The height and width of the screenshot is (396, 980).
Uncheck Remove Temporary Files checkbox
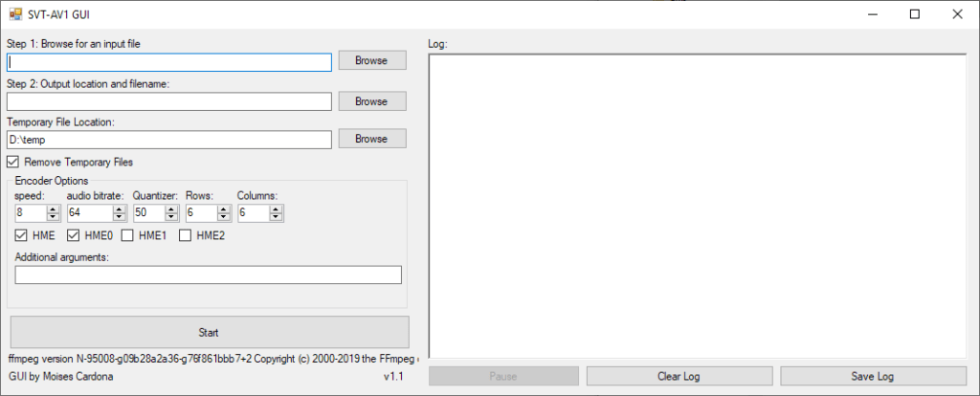(x=13, y=162)
